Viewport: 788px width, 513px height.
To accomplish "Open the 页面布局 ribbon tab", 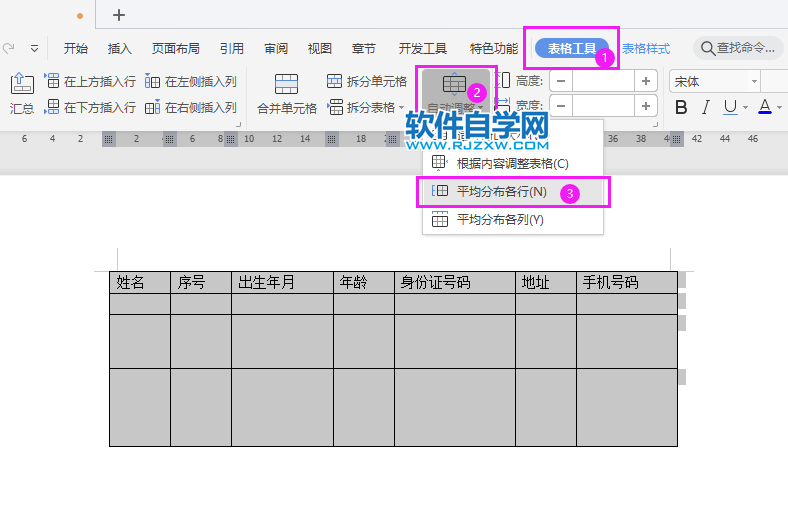I will [x=176, y=48].
